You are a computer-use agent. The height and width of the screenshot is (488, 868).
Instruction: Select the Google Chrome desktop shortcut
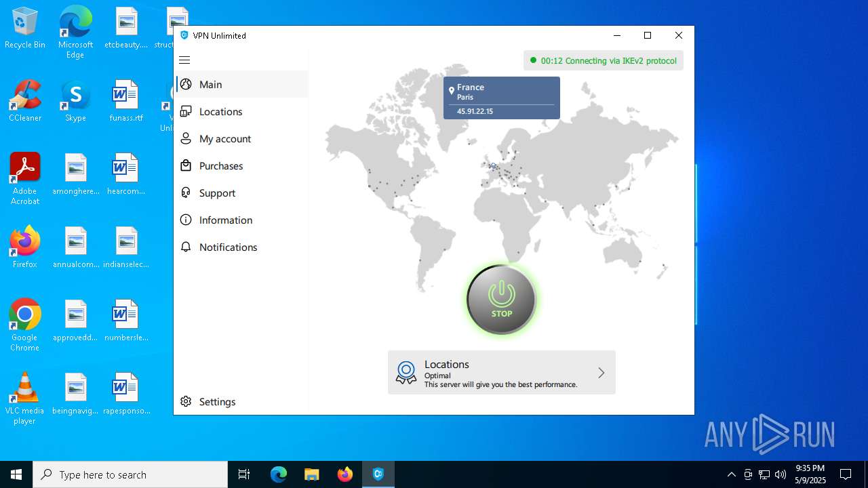(x=25, y=325)
